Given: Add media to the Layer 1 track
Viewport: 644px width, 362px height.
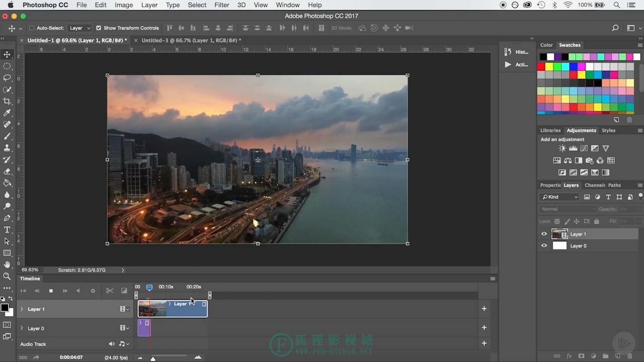Looking at the screenshot, I should click(x=484, y=309).
